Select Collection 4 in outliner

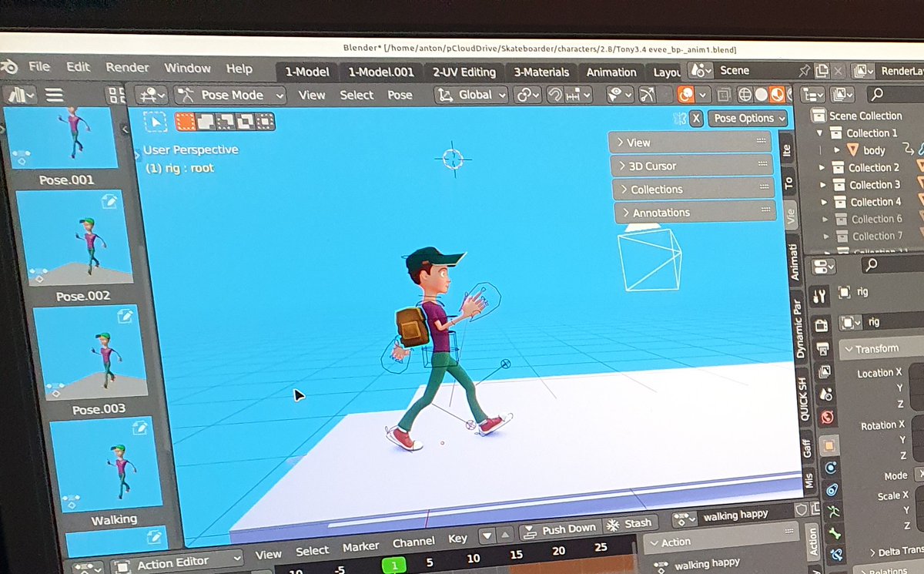click(x=875, y=202)
